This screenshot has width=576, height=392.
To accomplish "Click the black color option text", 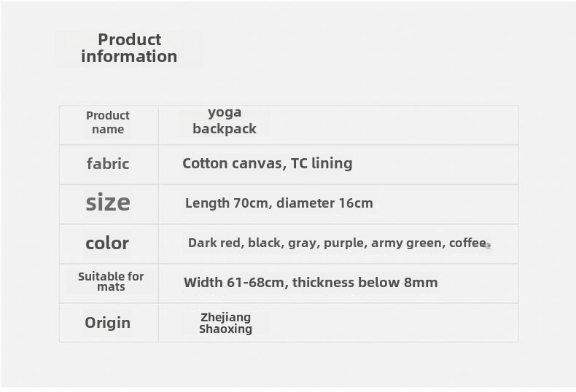I will pyautogui.click(x=265, y=243).
